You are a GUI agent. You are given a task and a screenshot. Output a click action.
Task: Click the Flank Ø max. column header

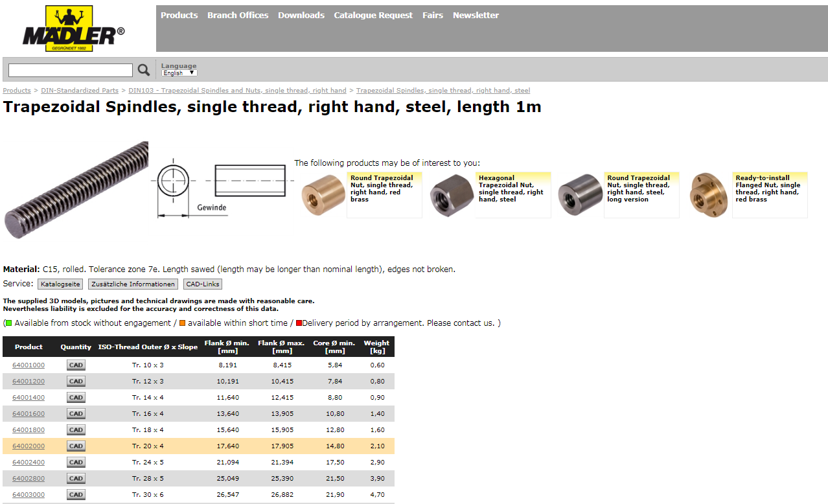point(281,347)
